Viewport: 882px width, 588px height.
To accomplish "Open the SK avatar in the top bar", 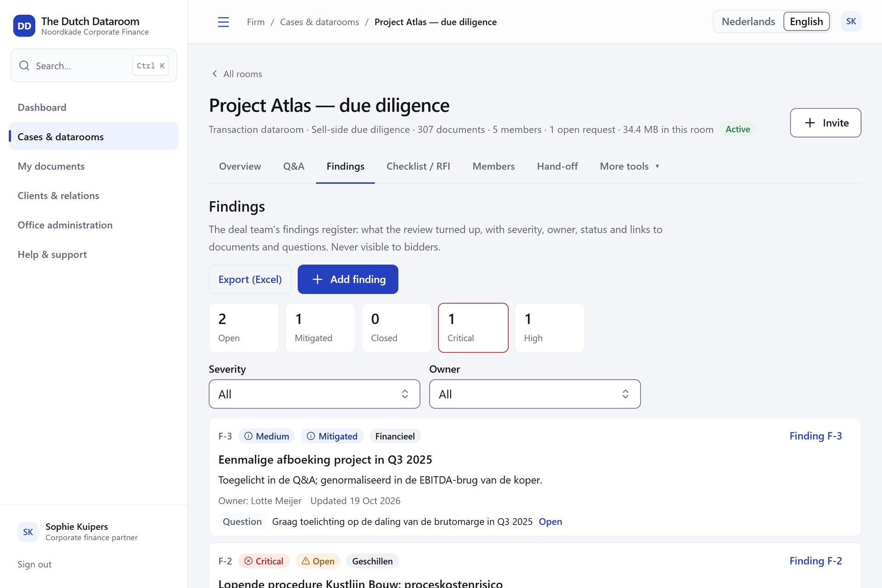I will [x=851, y=22].
